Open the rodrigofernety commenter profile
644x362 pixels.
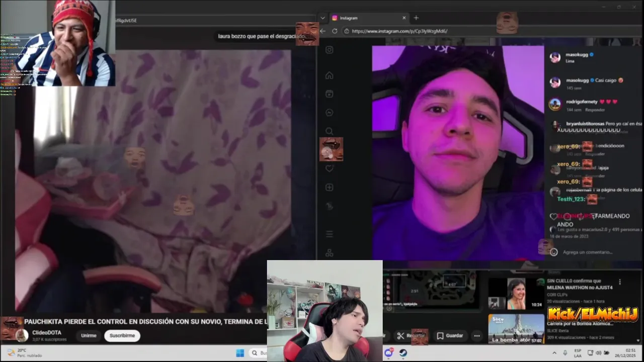[x=582, y=102]
